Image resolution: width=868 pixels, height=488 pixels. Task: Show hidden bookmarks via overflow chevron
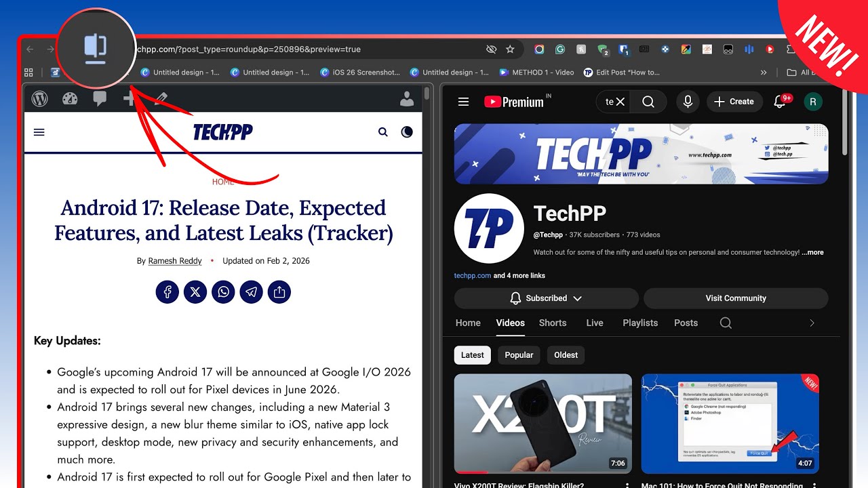(x=764, y=73)
